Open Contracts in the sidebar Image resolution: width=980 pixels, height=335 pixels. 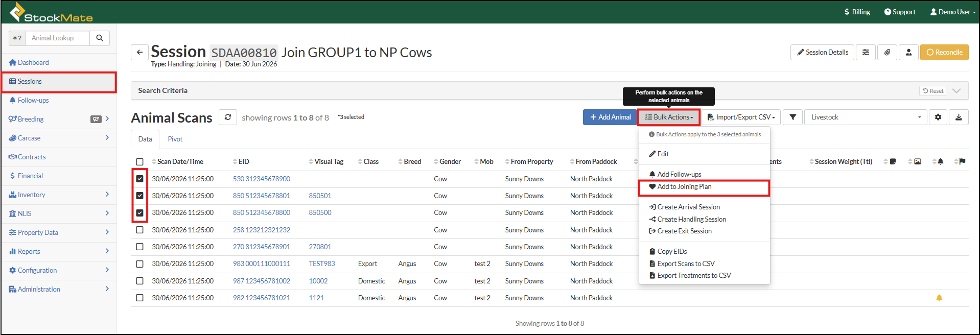32,157
